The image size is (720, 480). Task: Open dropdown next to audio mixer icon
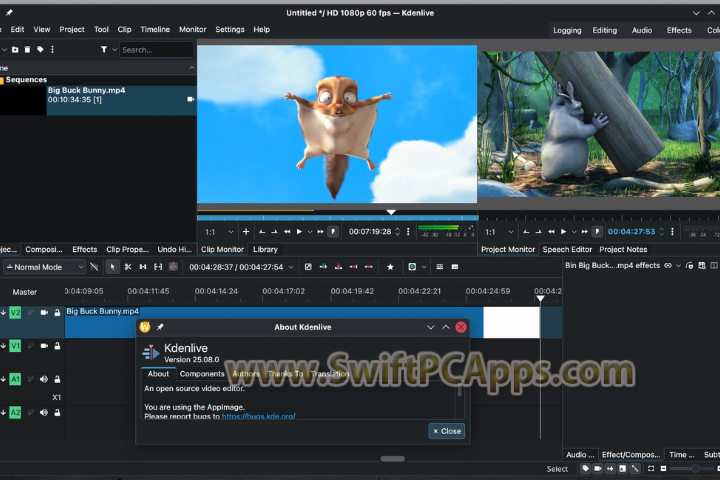[x=424, y=267]
